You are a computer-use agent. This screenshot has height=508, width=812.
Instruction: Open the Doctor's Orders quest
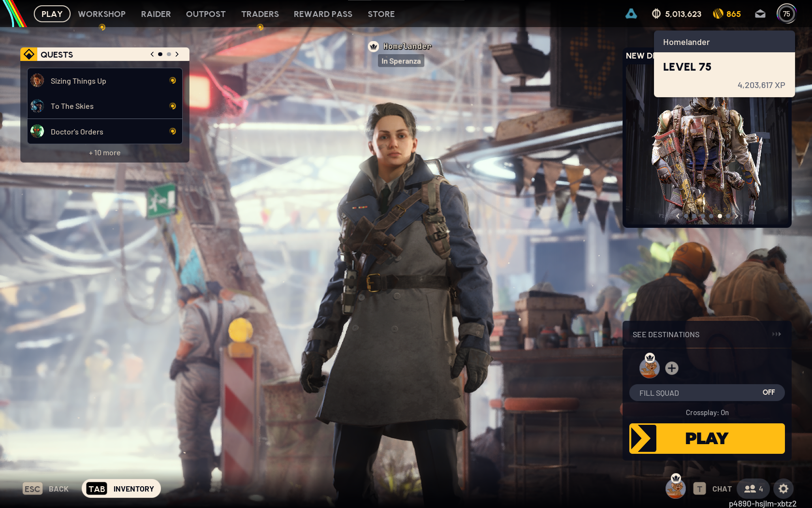(x=105, y=132)
